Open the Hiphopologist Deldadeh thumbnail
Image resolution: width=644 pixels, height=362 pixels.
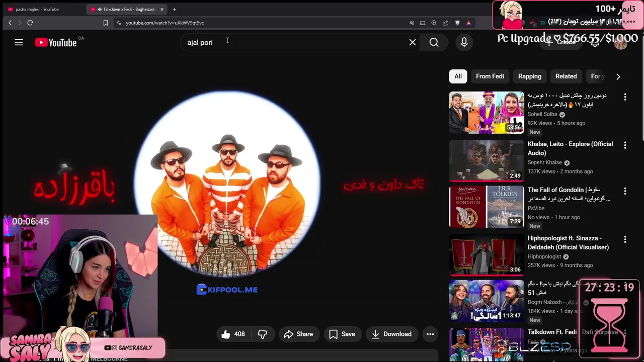(487, 254)
